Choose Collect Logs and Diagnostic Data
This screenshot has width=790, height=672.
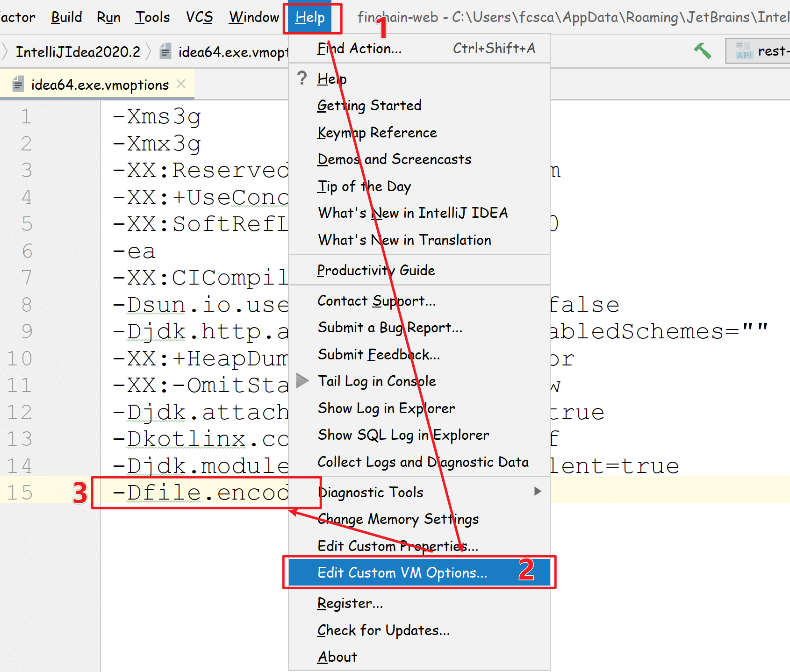pos(419,462)
